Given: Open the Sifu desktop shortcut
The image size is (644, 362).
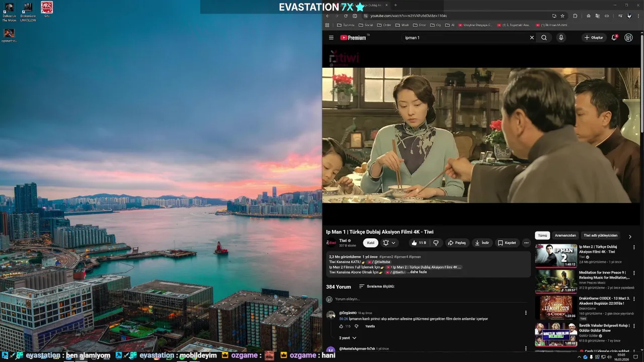Looking at the screenshot, I should [47, 10].
